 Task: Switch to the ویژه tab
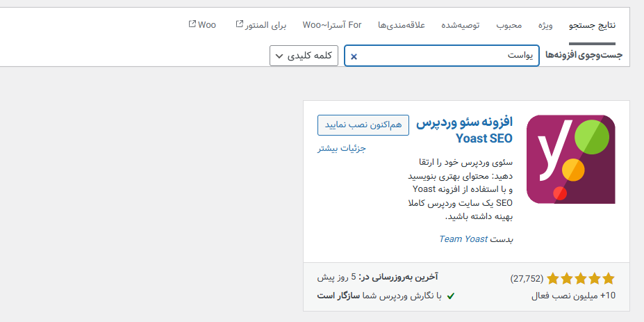tap(545, 25)
